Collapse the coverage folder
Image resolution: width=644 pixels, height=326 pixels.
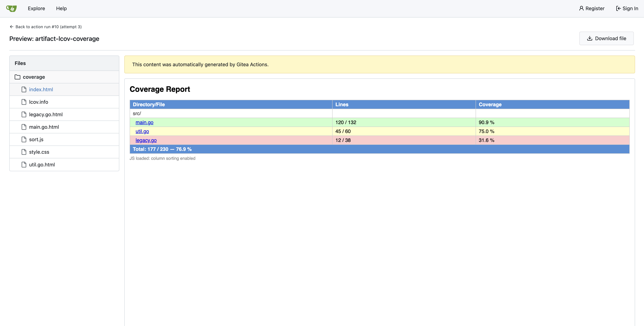(x=64, y=77)
